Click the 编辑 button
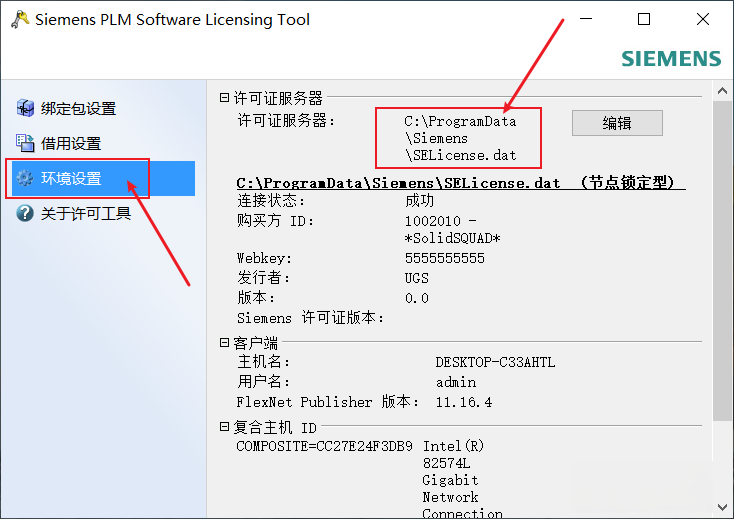This screenshot has width=734, height=519. pyautogui.click(x=617, y=123)
